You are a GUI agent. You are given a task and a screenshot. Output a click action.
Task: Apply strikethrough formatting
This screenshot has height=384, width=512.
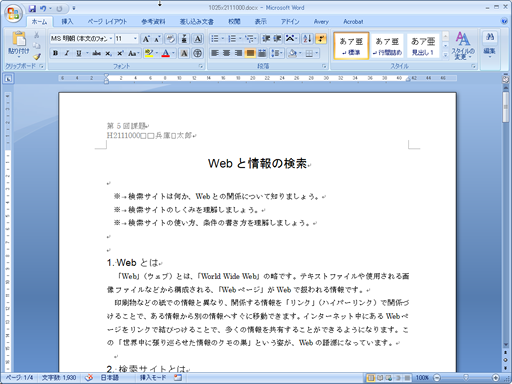(97, 53)
